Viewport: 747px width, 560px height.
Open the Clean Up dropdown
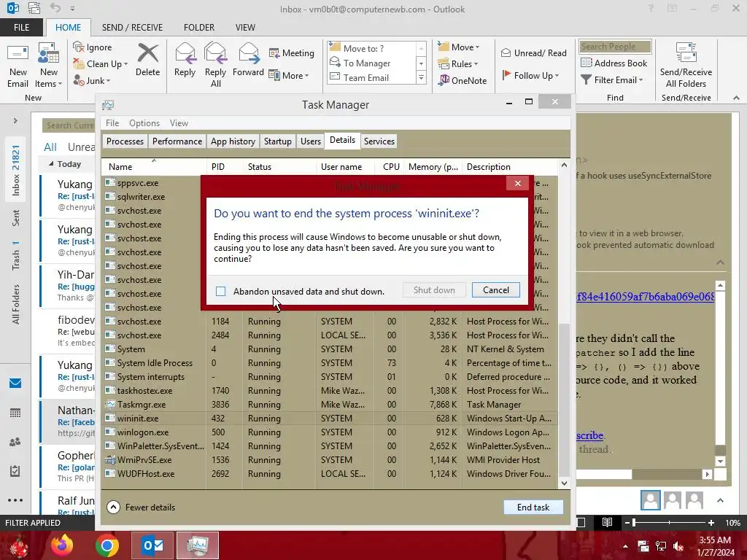pyautogui.click(x=101, y=64)
